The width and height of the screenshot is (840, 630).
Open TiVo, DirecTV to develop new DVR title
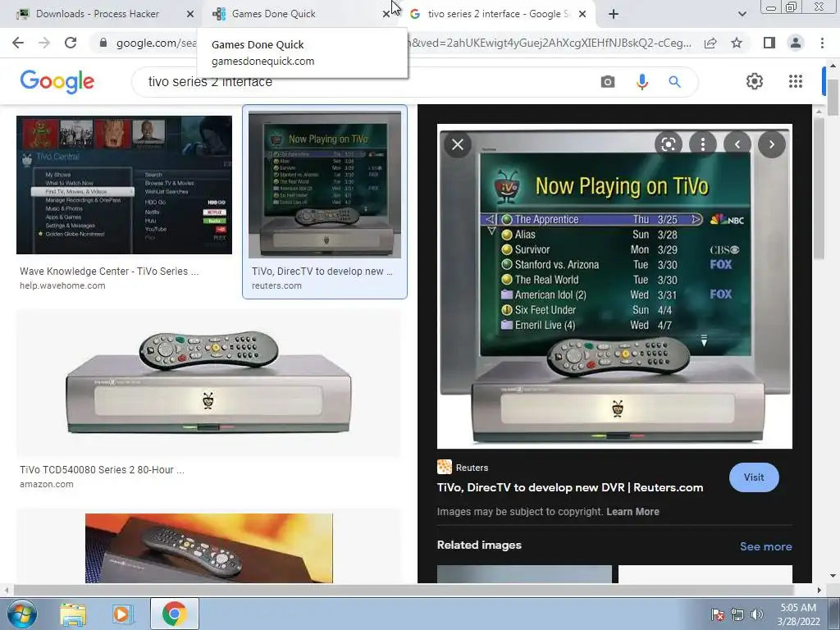[570, 487]
